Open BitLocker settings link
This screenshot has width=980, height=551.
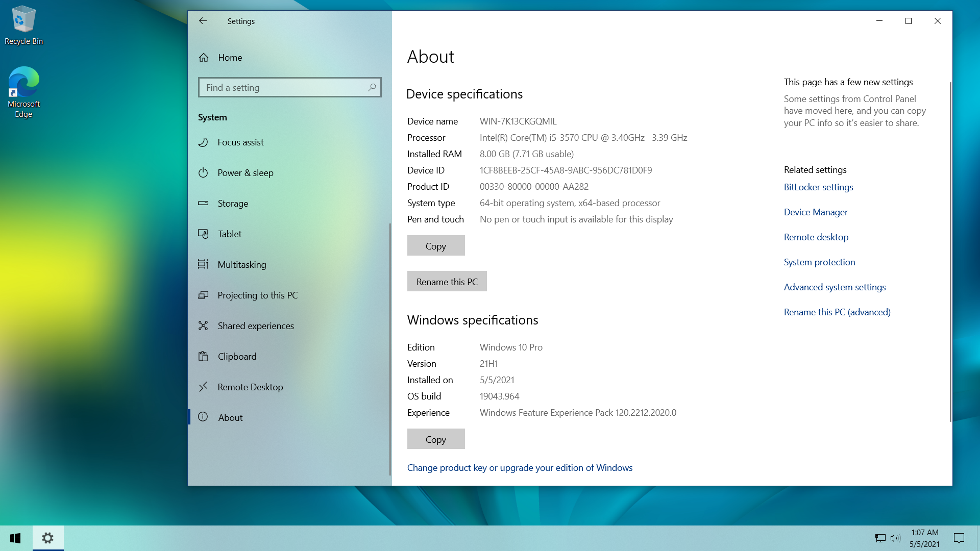818,187
